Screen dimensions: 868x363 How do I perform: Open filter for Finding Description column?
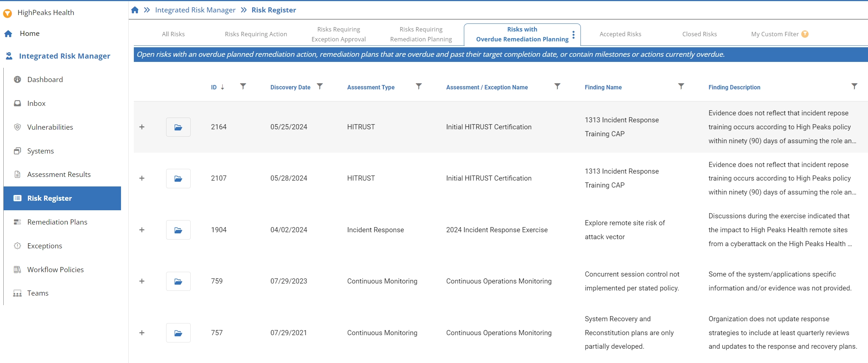(x=854, y=86)
